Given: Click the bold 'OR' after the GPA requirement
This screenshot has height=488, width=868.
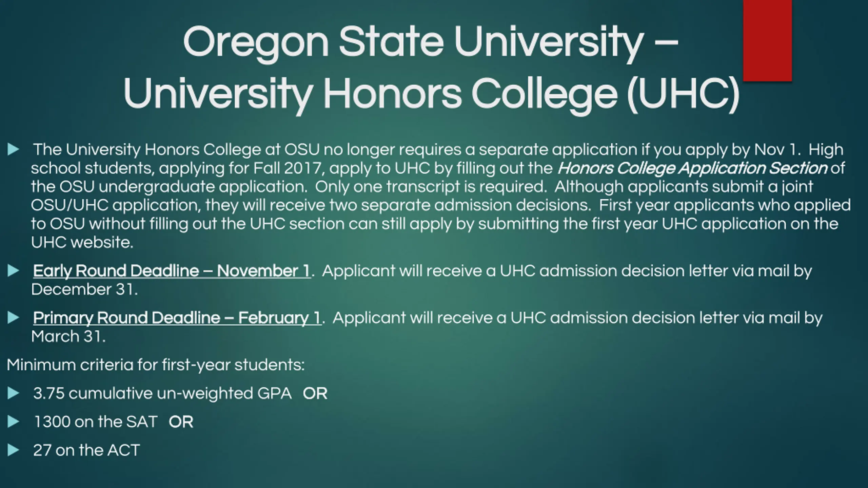Looking at the screenshot, I should coord(315,393).
